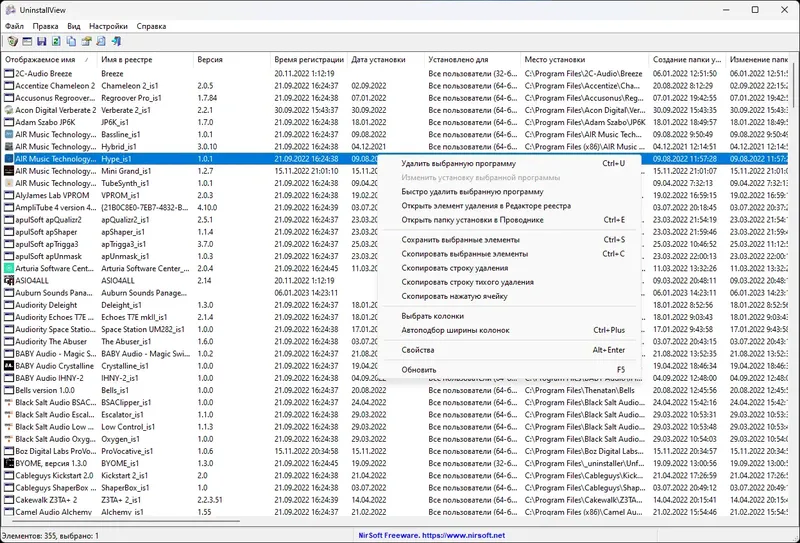Screen dimensions: 800x543
Task: Choose Быстро удалить выбранную программу
Action: click(x=510, y=192)
